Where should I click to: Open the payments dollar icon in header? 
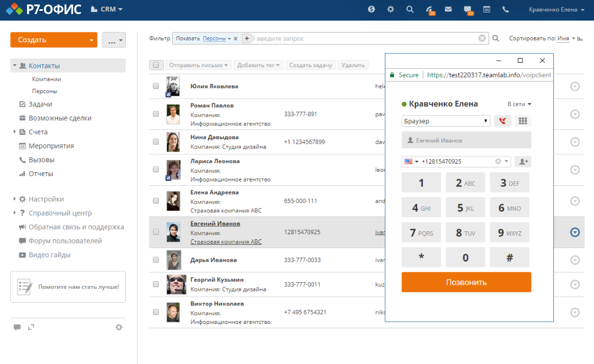point(371,9)
